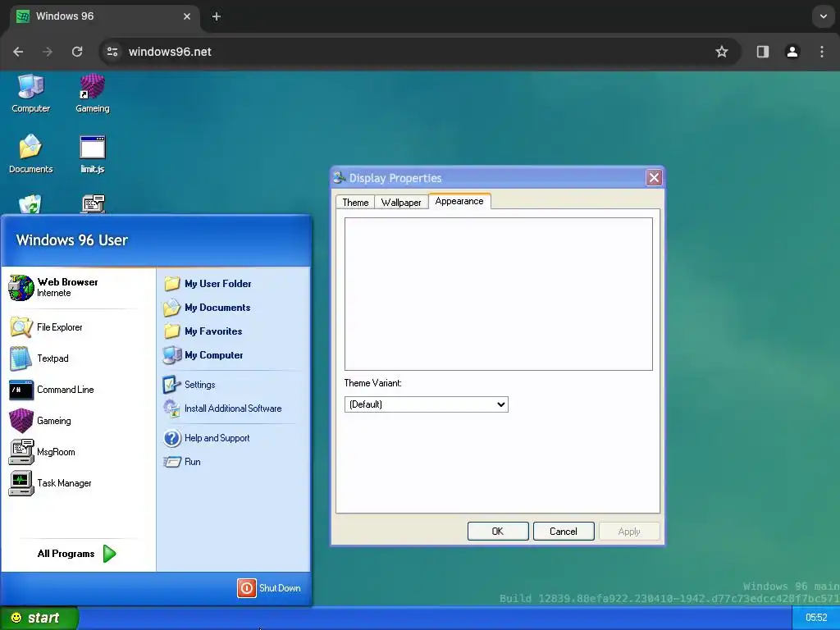The image size is (840, 630).
Task: Select the limit.js desktop file
Action: (92, 154)
